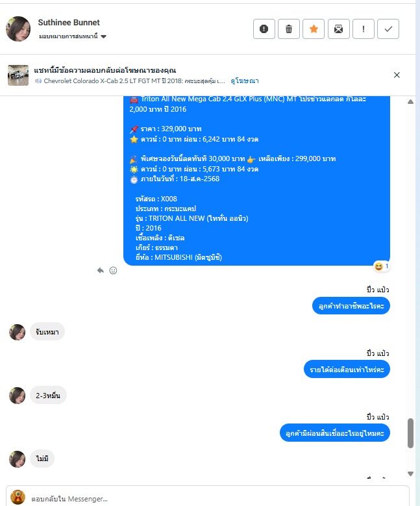Open Suthinee Bunnet profile picture

18,29
